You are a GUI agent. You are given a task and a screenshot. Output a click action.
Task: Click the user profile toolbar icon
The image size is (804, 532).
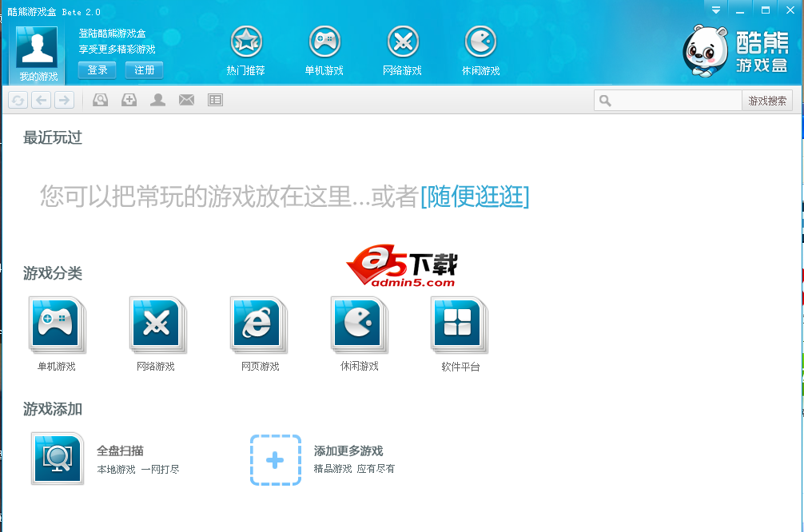click(x=157, y=100)
